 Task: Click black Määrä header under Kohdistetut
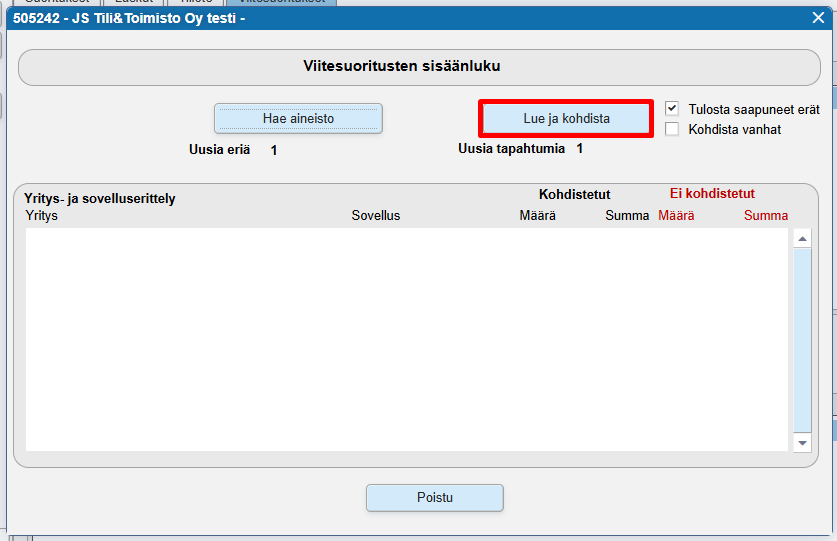(x=538, y=216)
